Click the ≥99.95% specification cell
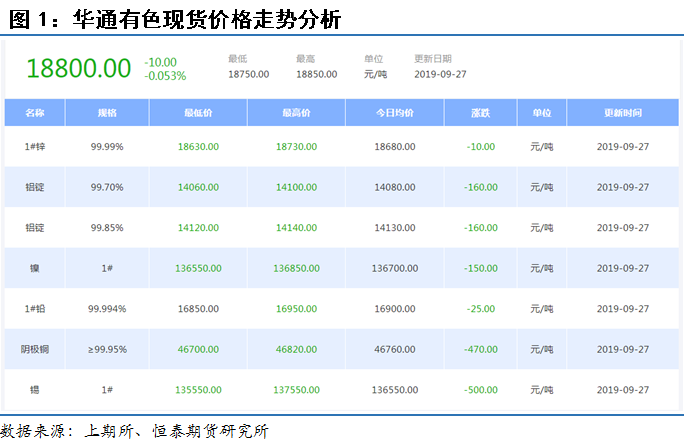This screenshot has height=445, width=694. (107, 349)
